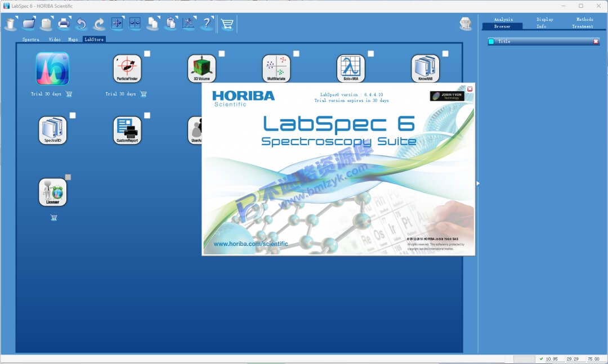Screen dimensions: 608x364
Task: Redo with the right curved arrow
Action: [99, 24]
